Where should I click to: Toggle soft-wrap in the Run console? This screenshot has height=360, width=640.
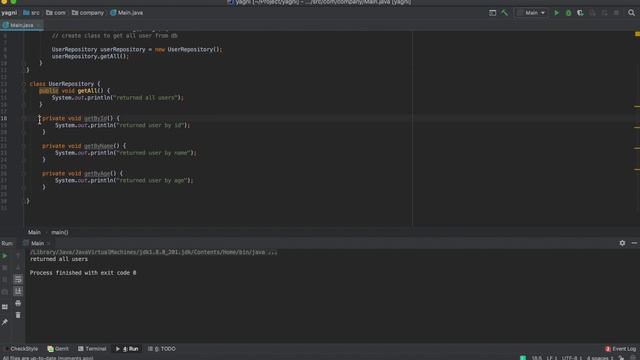click(18, 279)
